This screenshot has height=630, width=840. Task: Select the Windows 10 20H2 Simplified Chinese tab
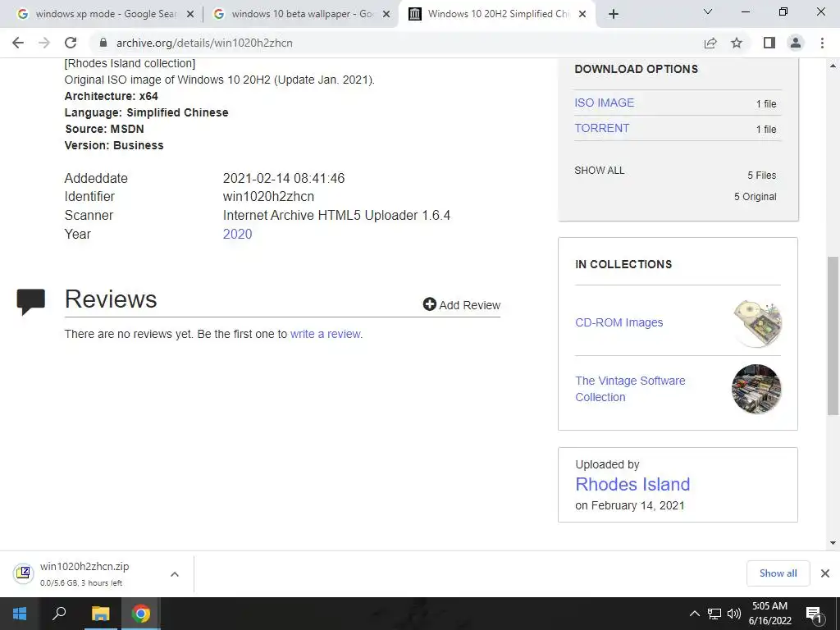498,14
